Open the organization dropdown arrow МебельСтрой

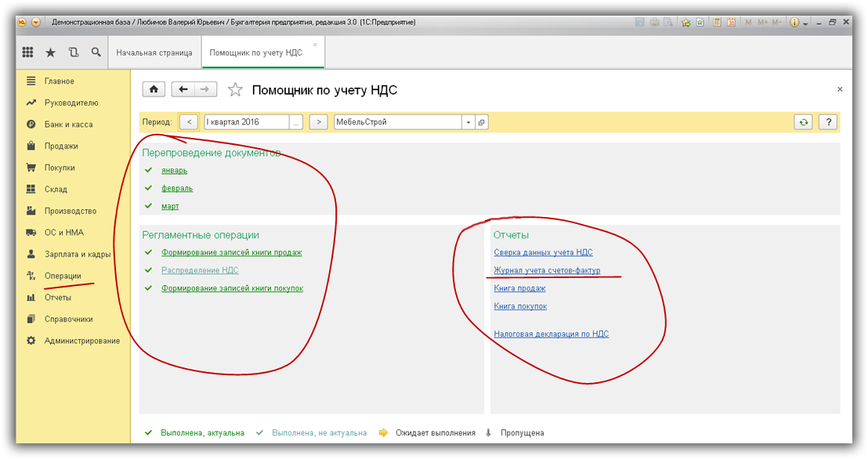tap(468, 122)
